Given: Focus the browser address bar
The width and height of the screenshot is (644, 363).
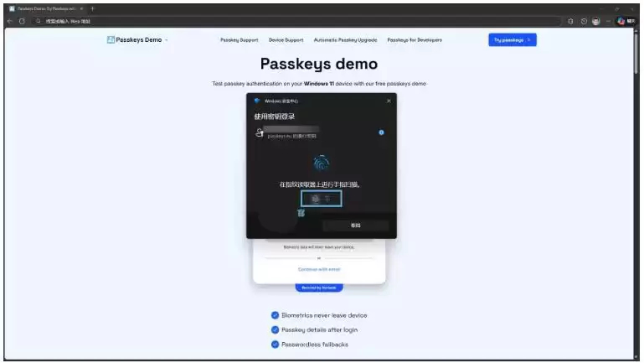Looking at the screenshot, I should pyautogui.click(x=296, y=21).
